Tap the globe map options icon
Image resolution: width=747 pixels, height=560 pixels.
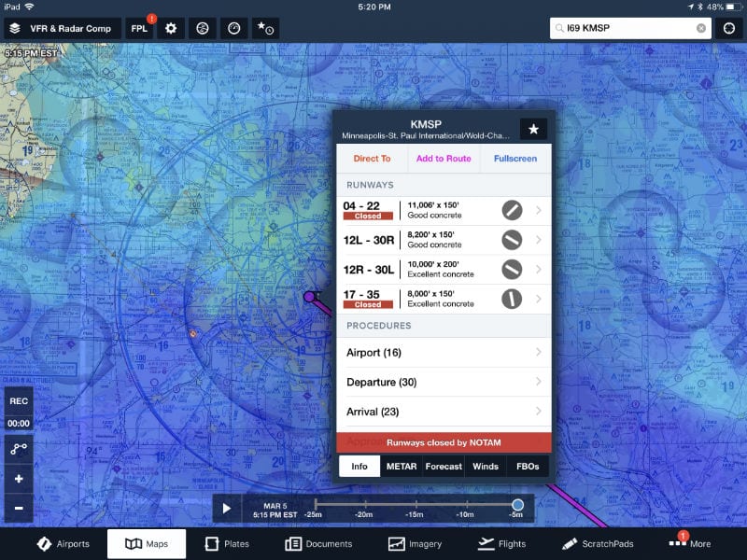203,29
